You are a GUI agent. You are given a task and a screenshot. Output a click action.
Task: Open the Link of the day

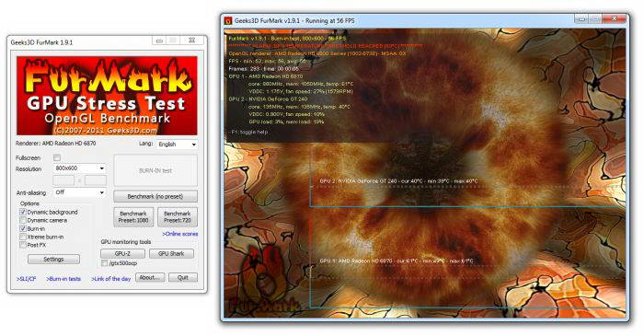tap(111, 279)
